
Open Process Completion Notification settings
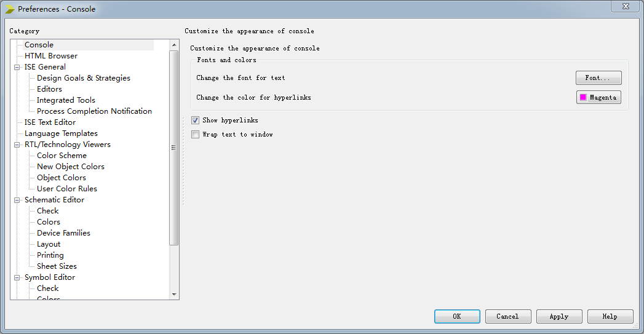(x=94, y=111)
